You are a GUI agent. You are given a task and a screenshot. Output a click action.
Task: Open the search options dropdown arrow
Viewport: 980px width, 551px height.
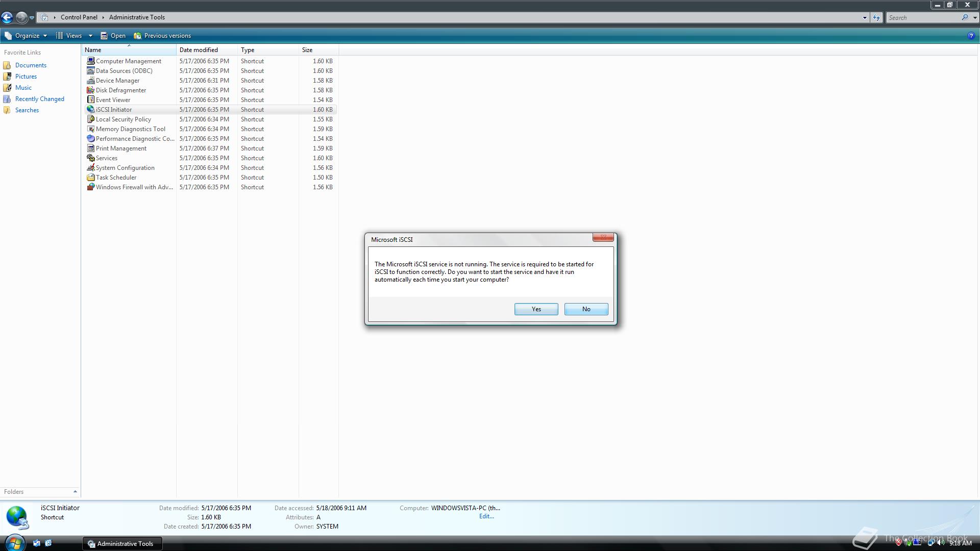click(x=975, y=17)
